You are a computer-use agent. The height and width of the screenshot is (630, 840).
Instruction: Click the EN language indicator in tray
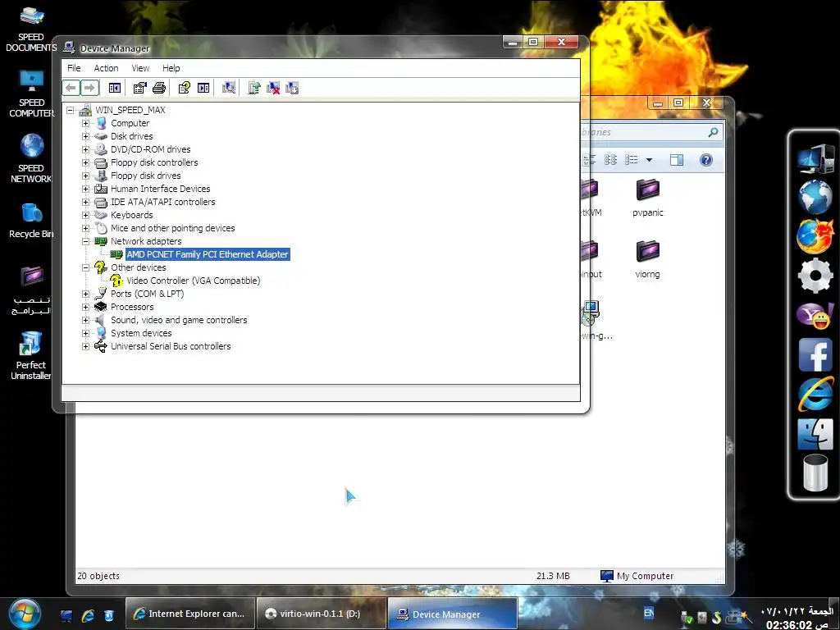point(649,613)
